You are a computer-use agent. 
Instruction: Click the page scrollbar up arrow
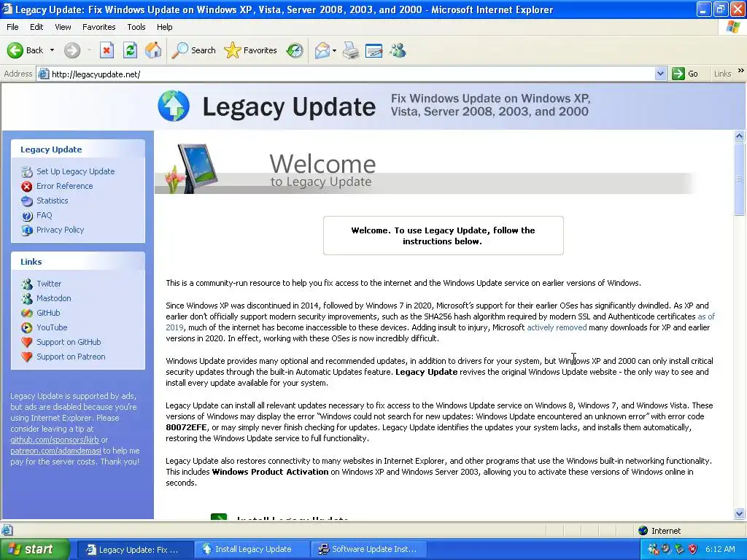point(740,136)
